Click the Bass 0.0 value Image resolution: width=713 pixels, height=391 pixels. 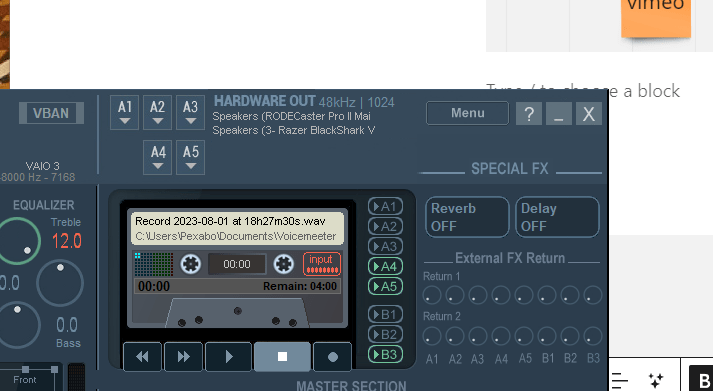67,325
